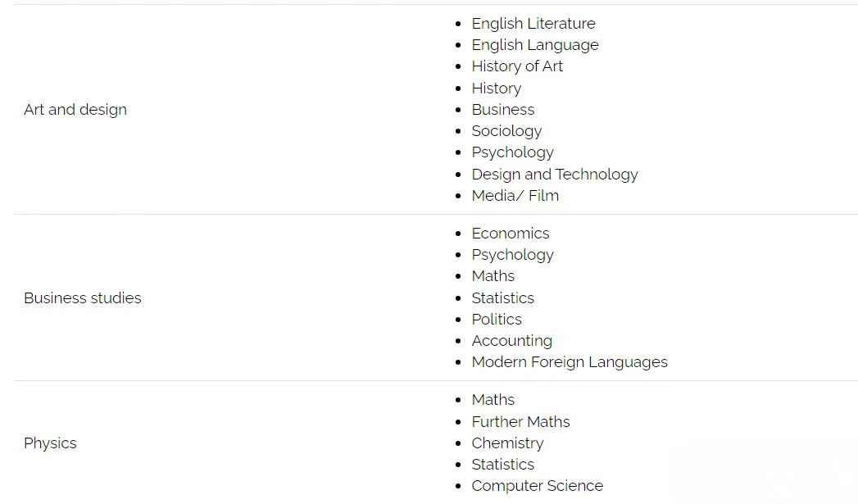Click Chemistry under Physics
858x504 pixels.
tap(507, 443)
